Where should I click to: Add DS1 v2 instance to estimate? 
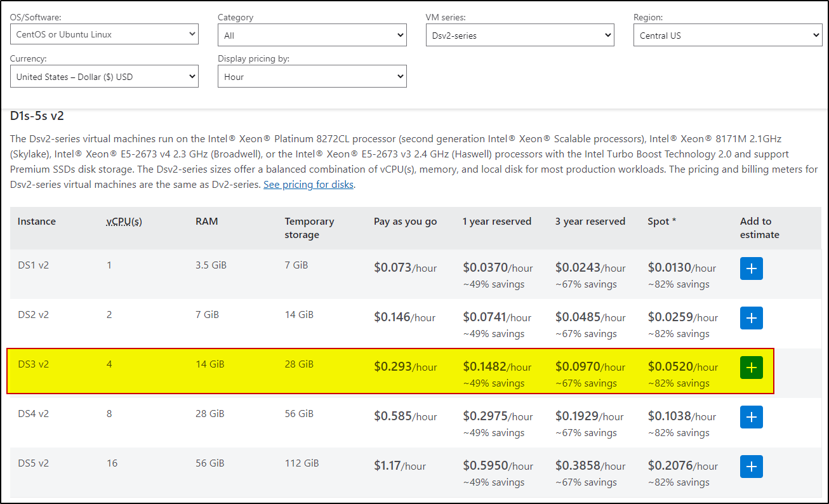click(x=751, y=269)
